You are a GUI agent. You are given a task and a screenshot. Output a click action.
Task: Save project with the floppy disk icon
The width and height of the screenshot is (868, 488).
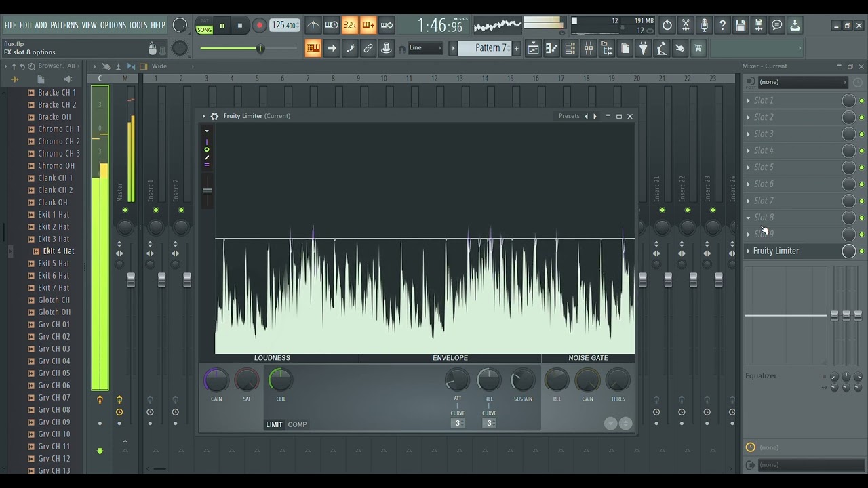tap(741, 26)
